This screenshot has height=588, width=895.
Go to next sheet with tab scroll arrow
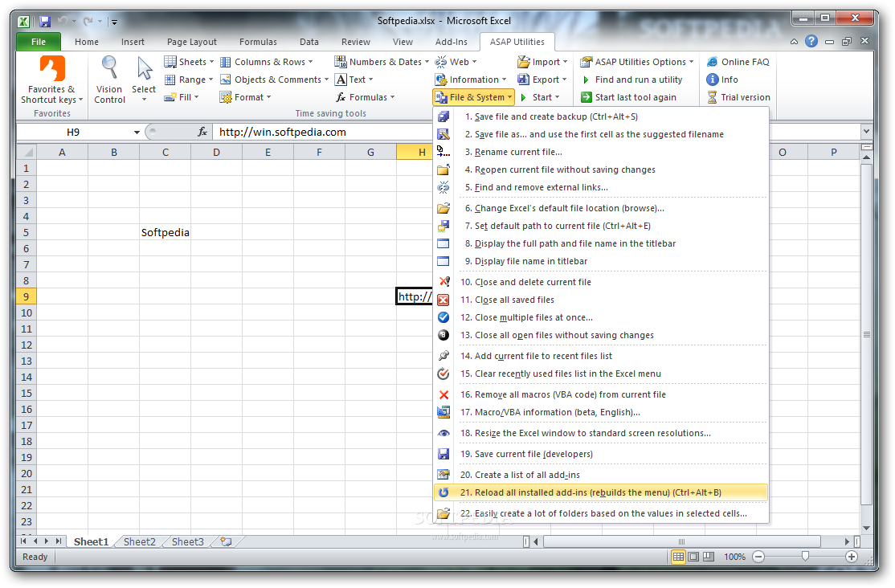point(47,541)
